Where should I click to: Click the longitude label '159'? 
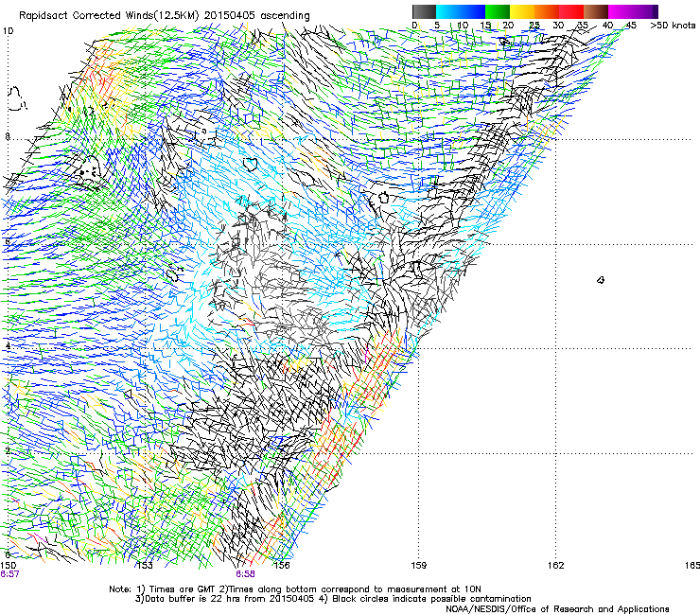419,566
